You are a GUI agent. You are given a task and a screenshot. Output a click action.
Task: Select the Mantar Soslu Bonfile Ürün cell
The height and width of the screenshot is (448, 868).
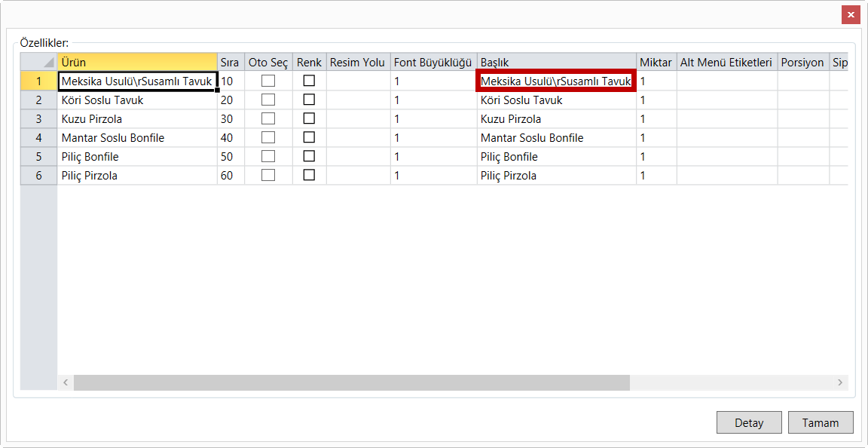pyautogui.click(x=137, y=138)
